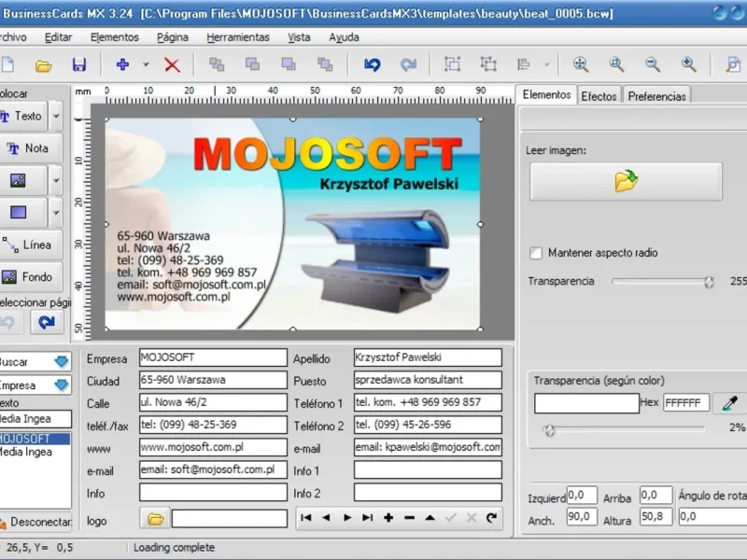This screenshot has width=747, height=560.
Task: Click the ungroup elements icon in the toolbar
Action: pyautogui.click(x=488, y=63)
